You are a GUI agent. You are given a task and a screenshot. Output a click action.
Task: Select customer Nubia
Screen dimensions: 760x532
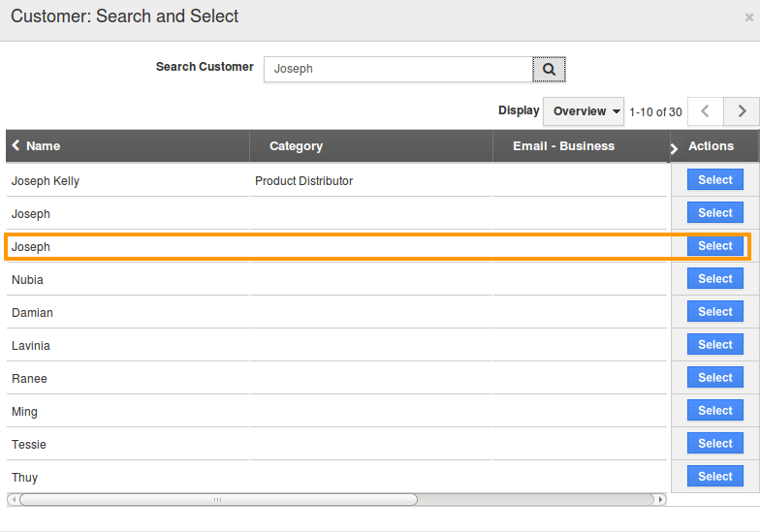[715, 279]
